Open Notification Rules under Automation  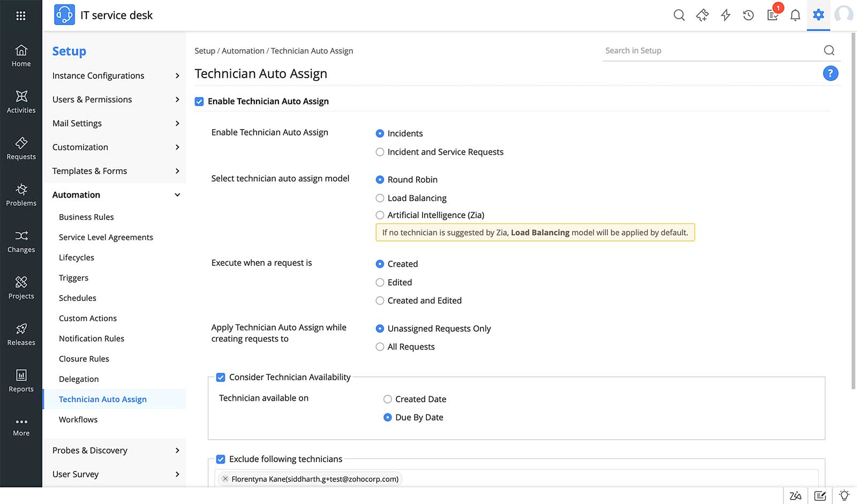point(91,338)
